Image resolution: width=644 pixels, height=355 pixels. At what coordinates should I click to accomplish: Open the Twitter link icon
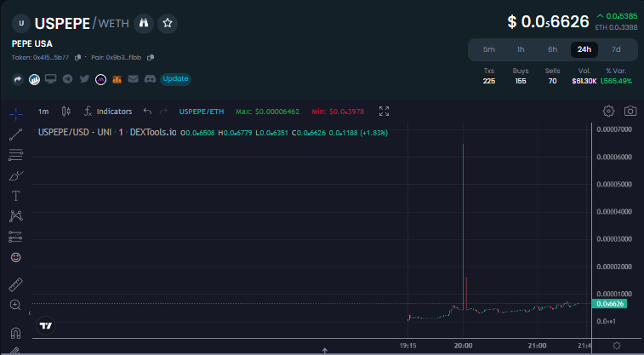pos(84,78)
